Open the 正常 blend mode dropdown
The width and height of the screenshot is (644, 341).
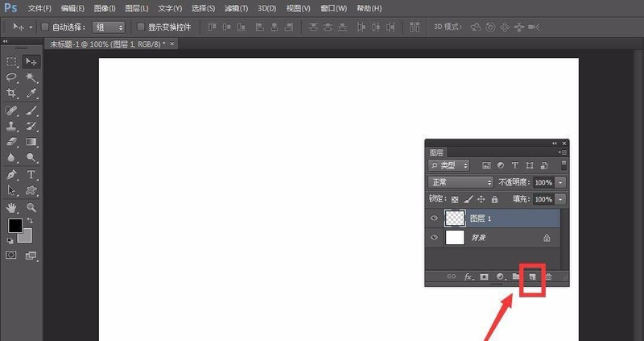[x=460, y=182]
